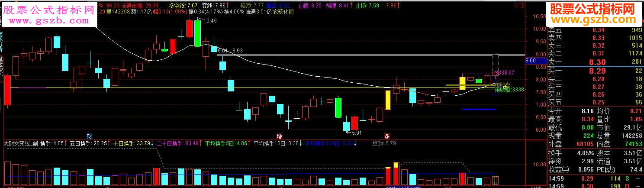
Task: Click the 变线 7.86 header value
Action: (x=214, y=6)
